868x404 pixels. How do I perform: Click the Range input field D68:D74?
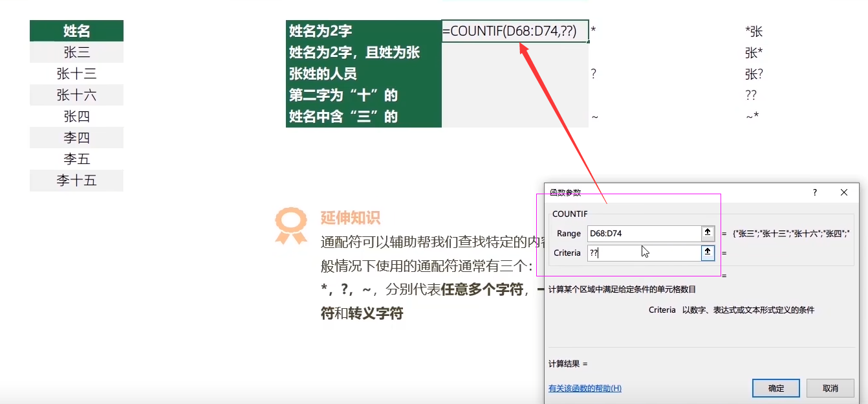[644, 233]
